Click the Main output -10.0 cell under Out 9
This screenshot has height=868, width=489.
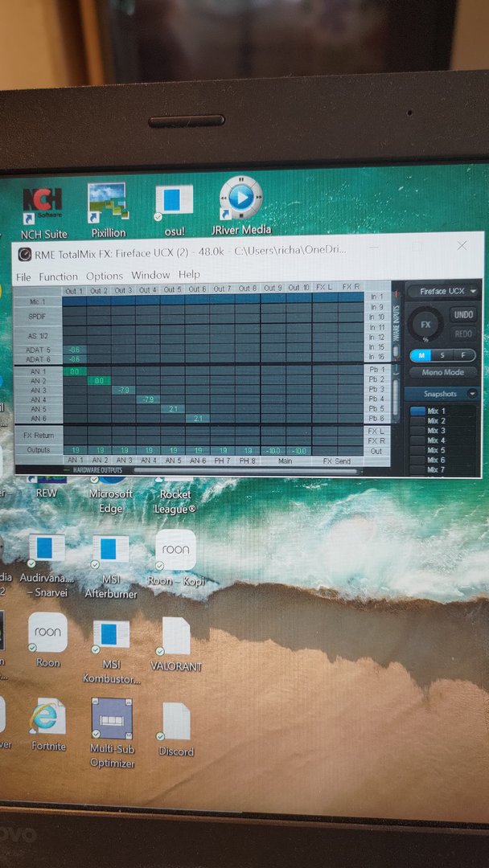[273, 451]
